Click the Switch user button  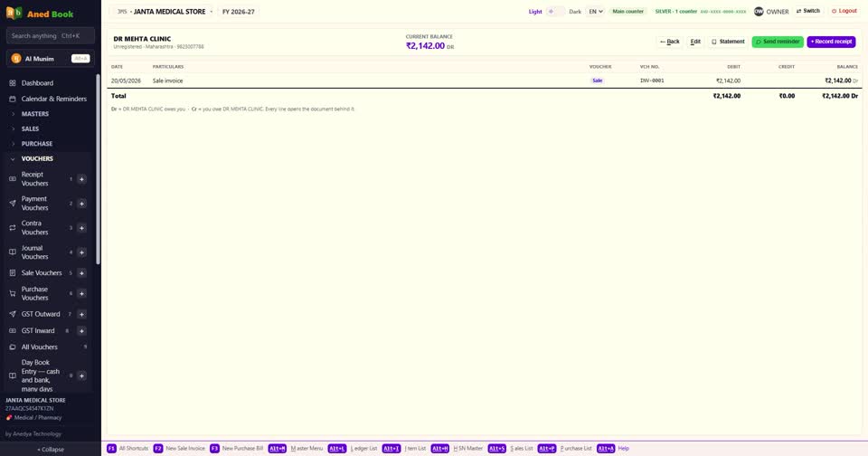[808, 11]
